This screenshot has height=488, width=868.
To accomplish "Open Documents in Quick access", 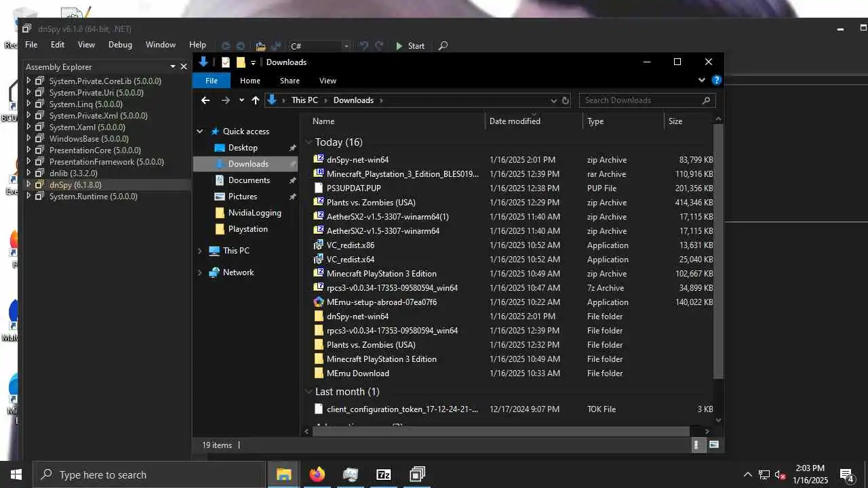I will (249, 180).
